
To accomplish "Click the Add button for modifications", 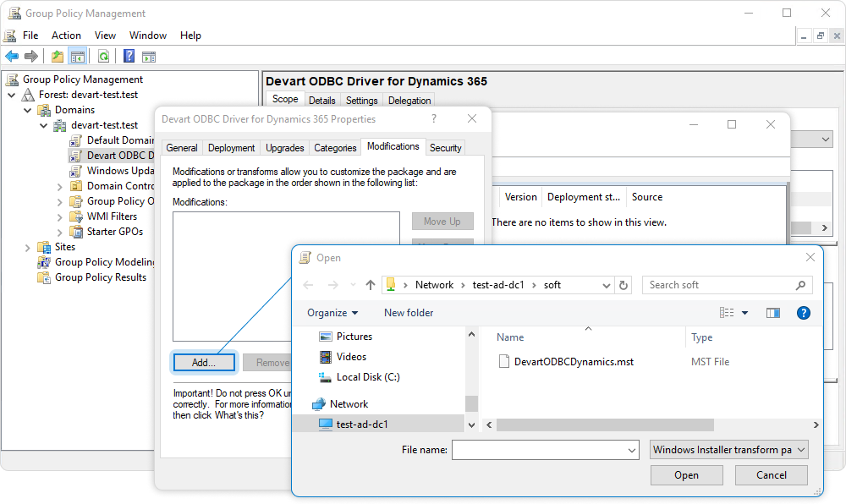I will tap(203, 362).
